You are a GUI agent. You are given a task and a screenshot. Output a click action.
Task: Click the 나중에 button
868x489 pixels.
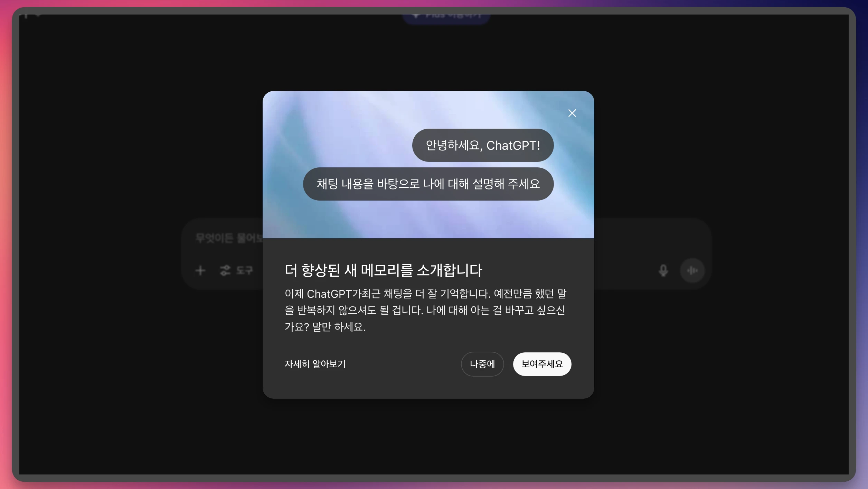coord(482,364)
